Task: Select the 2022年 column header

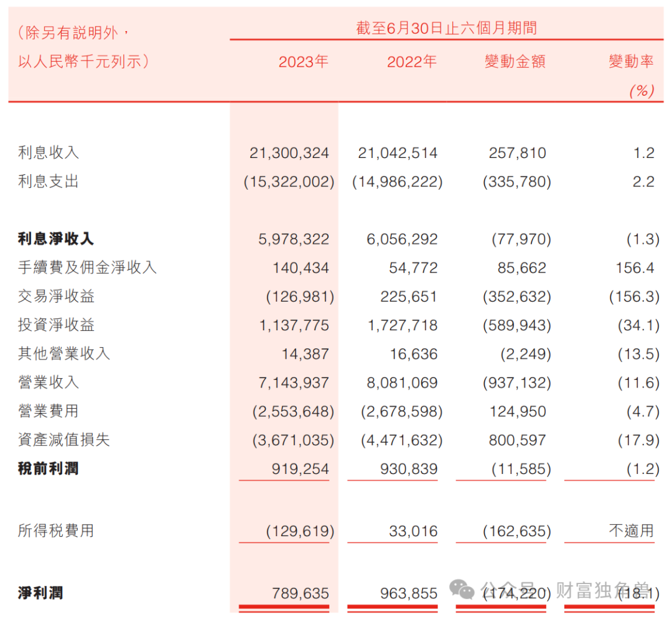Action: coord(412,62)
